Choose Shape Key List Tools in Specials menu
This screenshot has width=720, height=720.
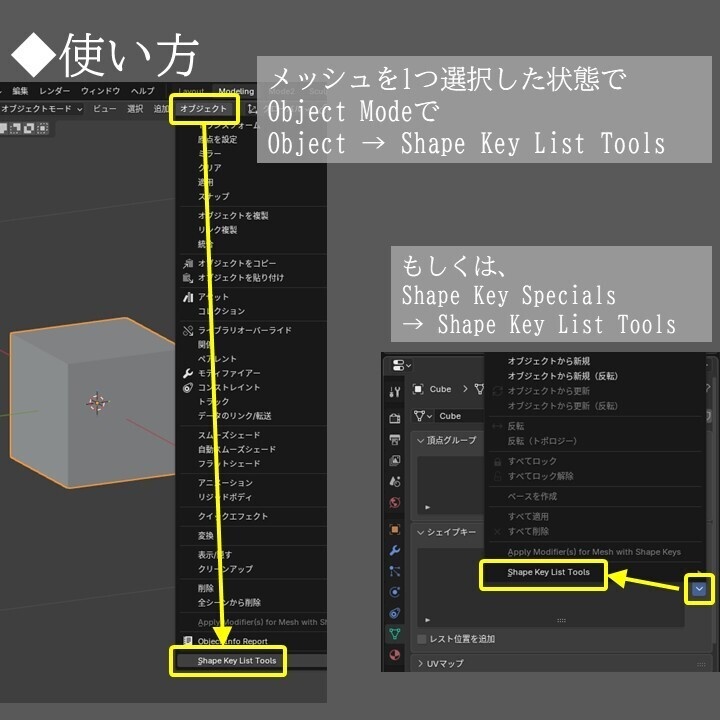[548, 572]
